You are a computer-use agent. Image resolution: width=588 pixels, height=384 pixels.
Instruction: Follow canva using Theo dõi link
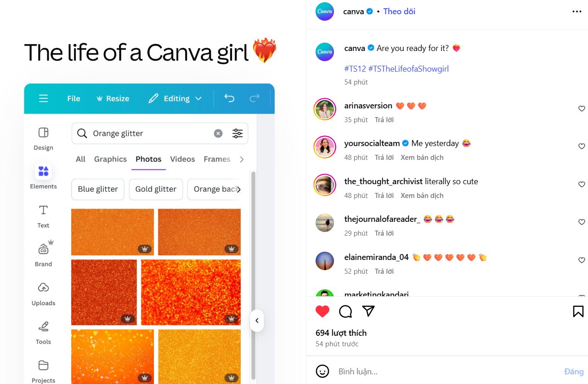(x=399, y=11)
